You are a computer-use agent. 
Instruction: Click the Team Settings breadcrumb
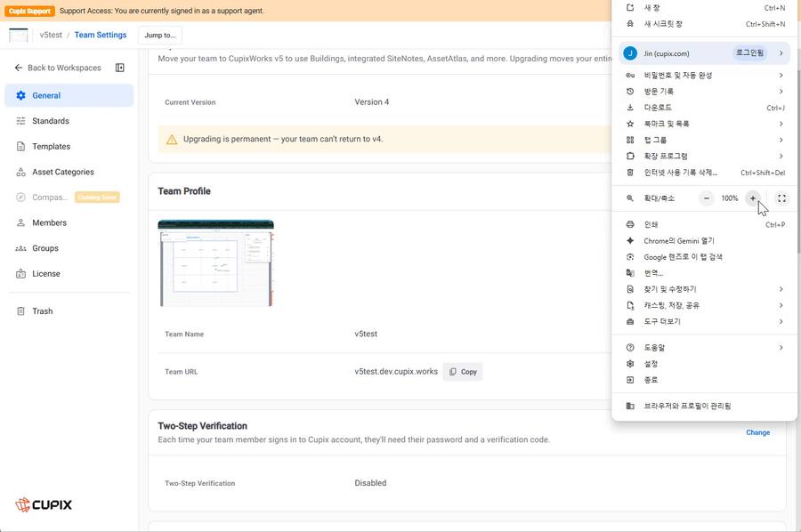101,35
